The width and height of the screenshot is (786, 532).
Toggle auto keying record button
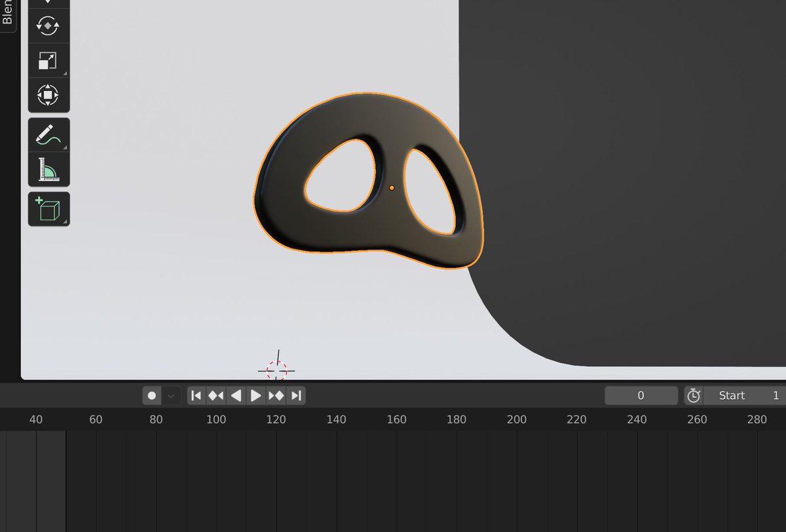(x=152, y=396)
